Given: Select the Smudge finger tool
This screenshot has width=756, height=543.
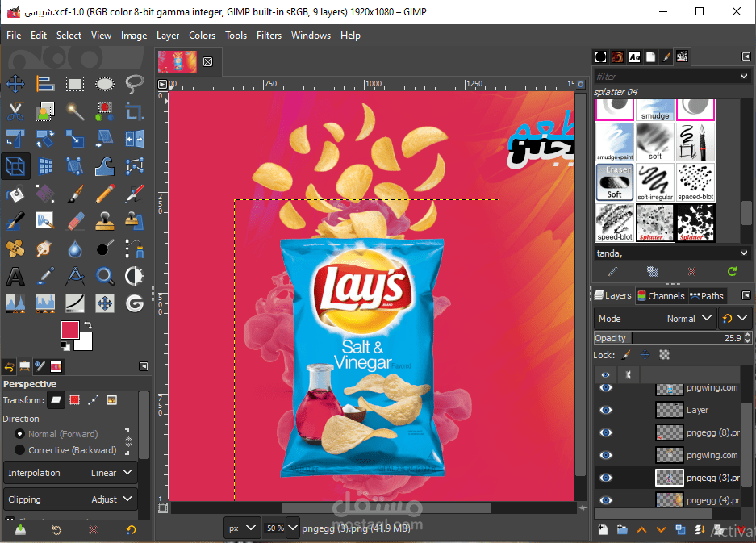Looking at the screenshot, I should (x=45, y=249).
